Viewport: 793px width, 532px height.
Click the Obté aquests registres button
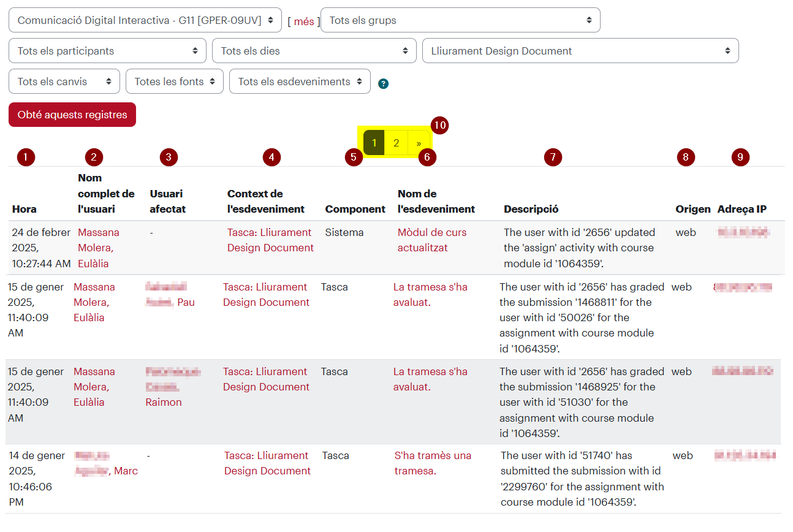[x=72, y=115]
